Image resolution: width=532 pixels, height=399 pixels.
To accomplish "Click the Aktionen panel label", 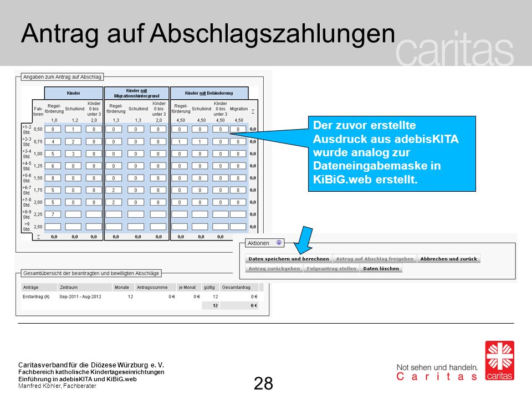I will [258, 243].
